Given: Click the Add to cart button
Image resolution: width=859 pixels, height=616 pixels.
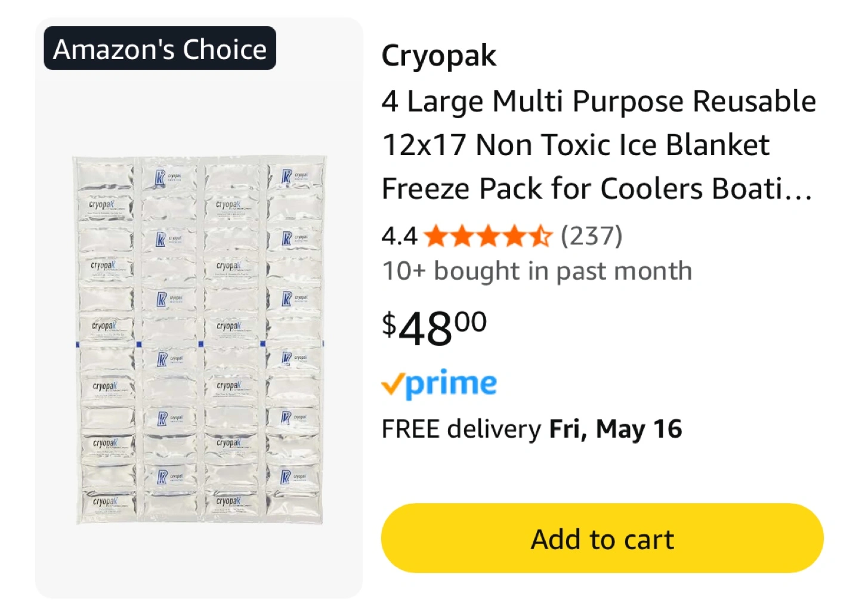Looking at the screenshot, I should pyautogui.click(x=602, y=538).
